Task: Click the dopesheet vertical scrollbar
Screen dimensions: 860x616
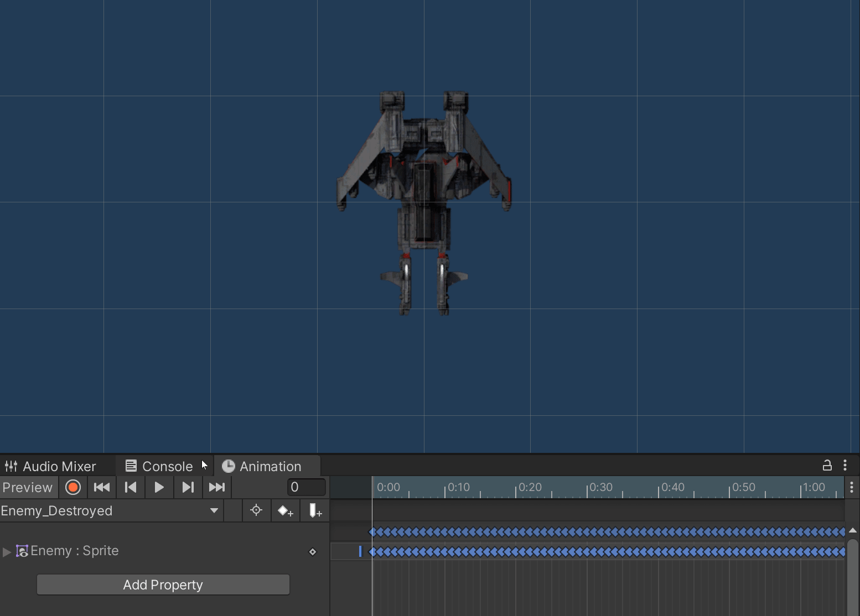Action: click(x=853, y=577)
